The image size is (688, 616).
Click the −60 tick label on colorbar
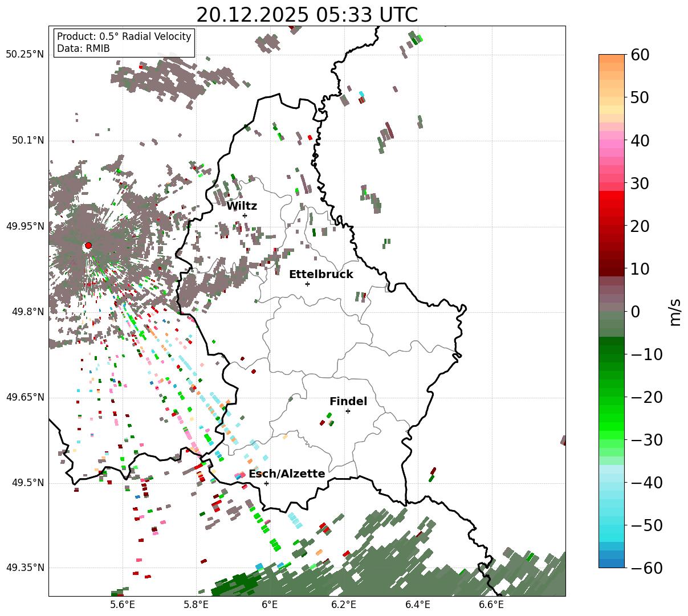[646, 568]
